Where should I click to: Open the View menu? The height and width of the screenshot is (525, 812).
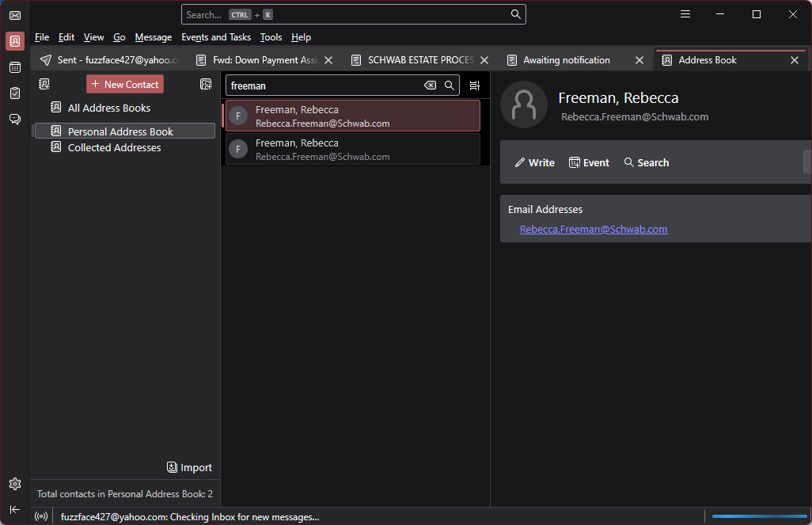[x=93, y=37]
